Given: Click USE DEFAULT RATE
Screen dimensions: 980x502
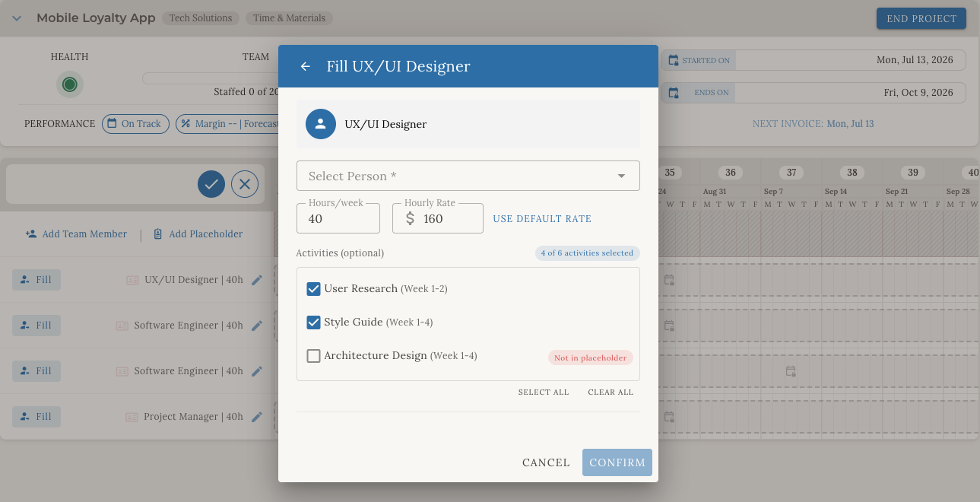Looking at the screenshot, I should pyautogui.click(x=542, y=219).
